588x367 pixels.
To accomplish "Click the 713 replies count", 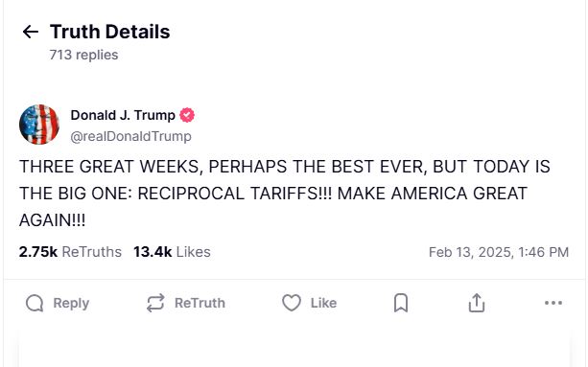I will [83, 55].
